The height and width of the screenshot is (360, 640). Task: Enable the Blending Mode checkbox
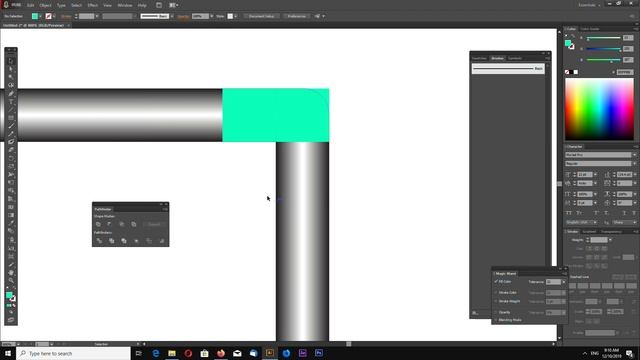[x=496, y=320]
